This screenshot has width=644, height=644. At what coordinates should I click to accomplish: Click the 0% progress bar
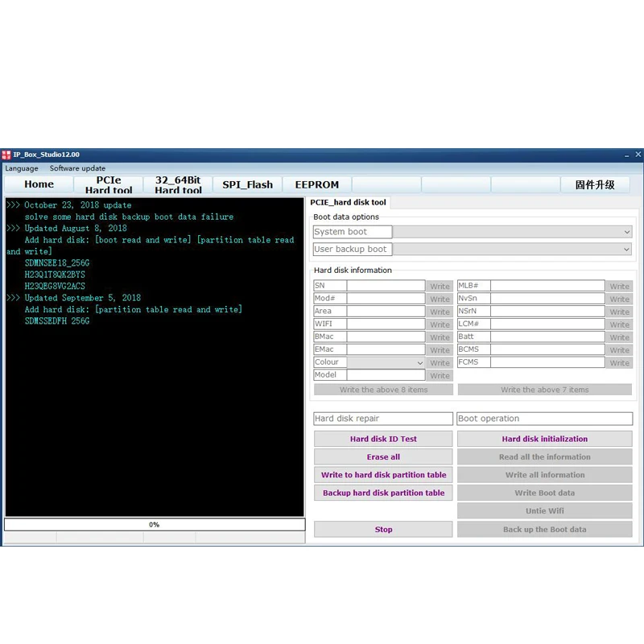pyautogui.click(x=155, y=525)
